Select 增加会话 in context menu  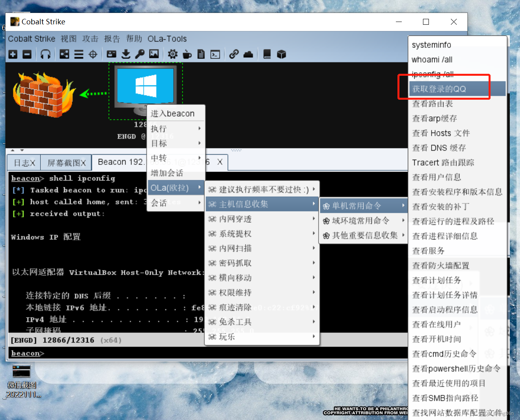176,173
